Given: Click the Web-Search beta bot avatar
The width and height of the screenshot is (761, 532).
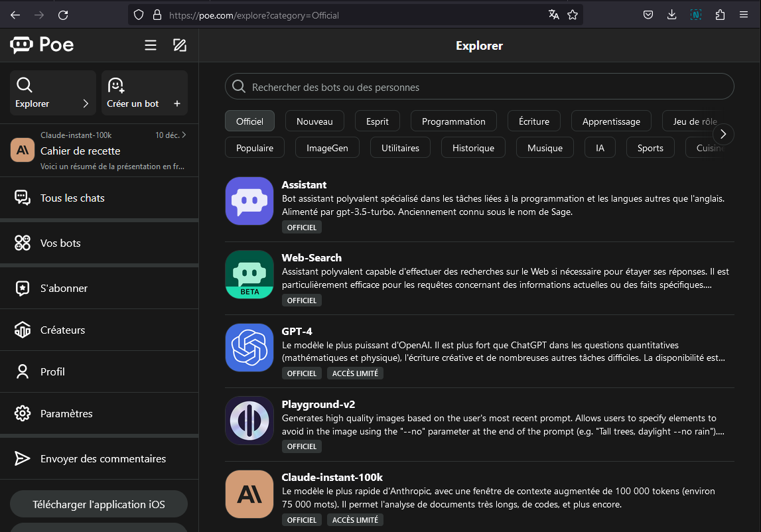Looking at the screenshot, I should pos(249,274).
